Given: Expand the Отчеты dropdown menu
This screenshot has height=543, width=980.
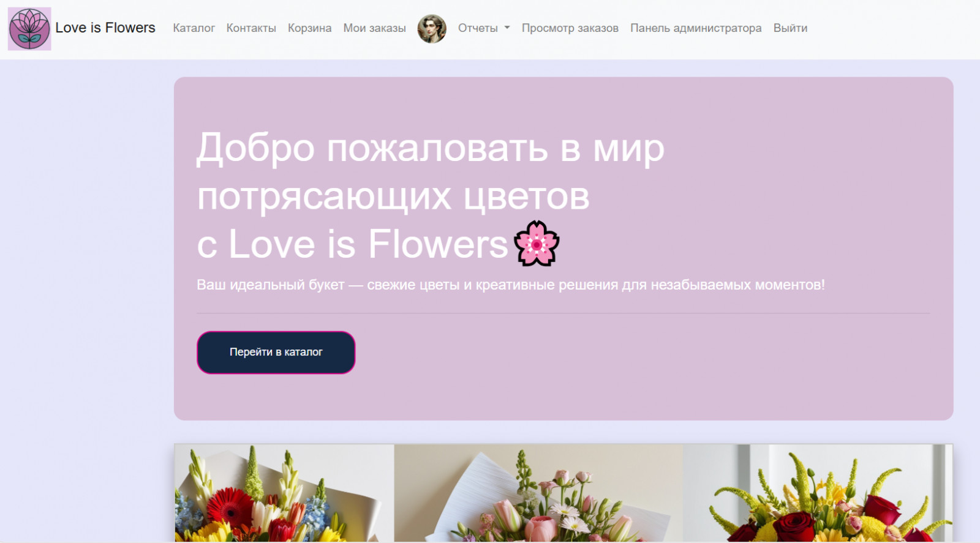Looking at the screenshot, I should (x=484, y=28).
